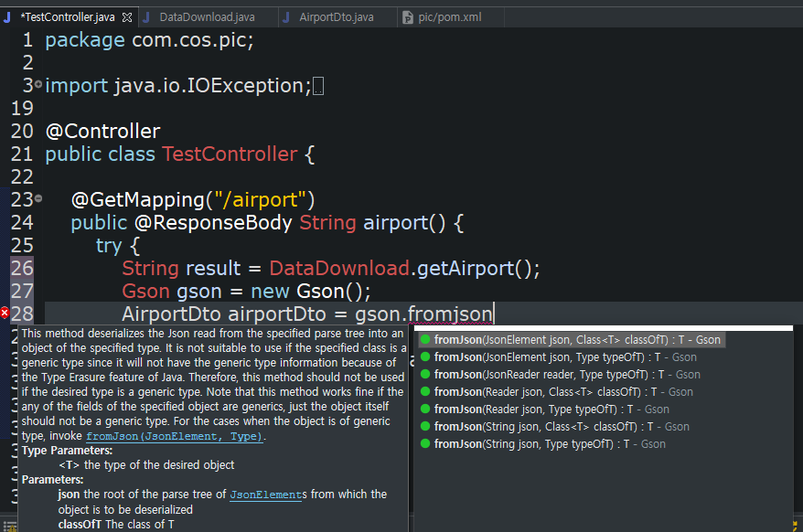
Task: Click the Type Parameters heading in javadoc popup
Action: (67, 451)
